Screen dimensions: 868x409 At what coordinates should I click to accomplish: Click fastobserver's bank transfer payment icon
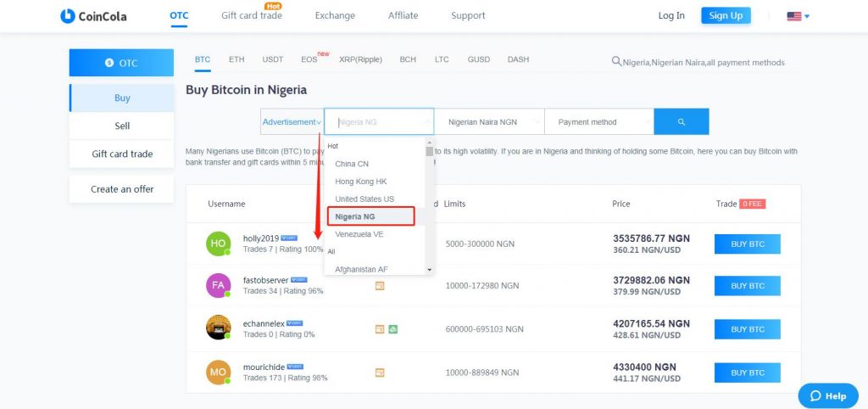[380, 286]
